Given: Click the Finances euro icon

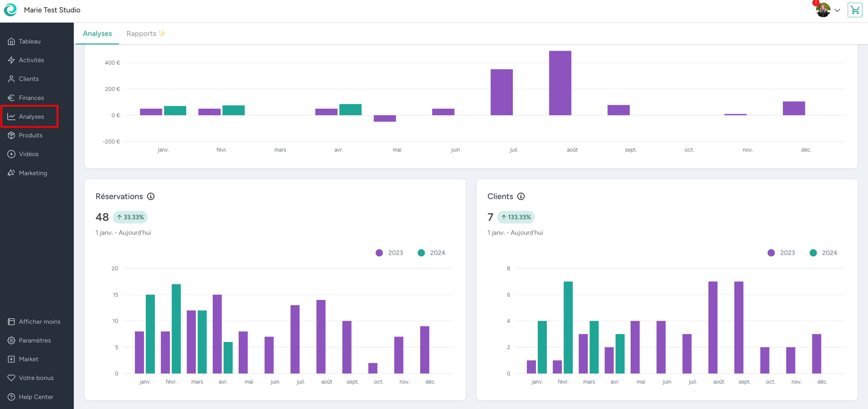Looking at the screenshot, I should (x=11, y=98).
